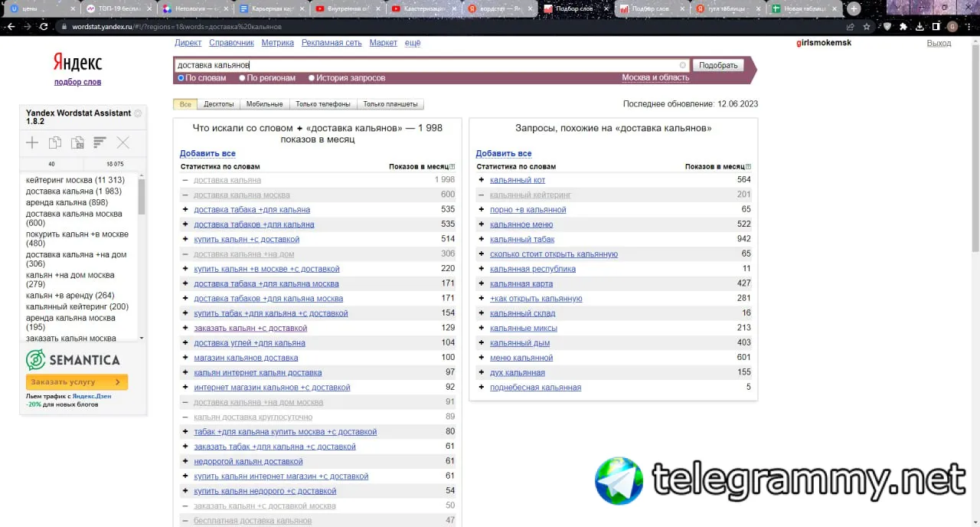Switch to the "Все" device tab
This screenshot has width=980, height=527.
[185, 104]
